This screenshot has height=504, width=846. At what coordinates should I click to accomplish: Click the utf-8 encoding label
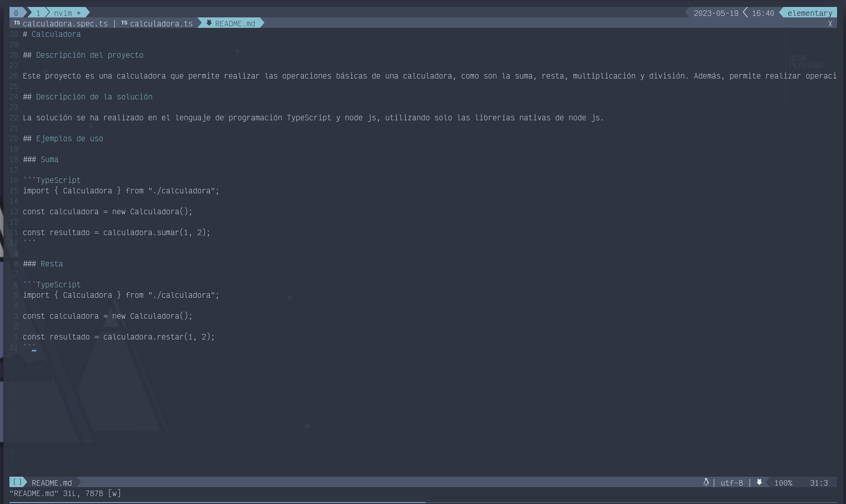click(x=731, y=483)
